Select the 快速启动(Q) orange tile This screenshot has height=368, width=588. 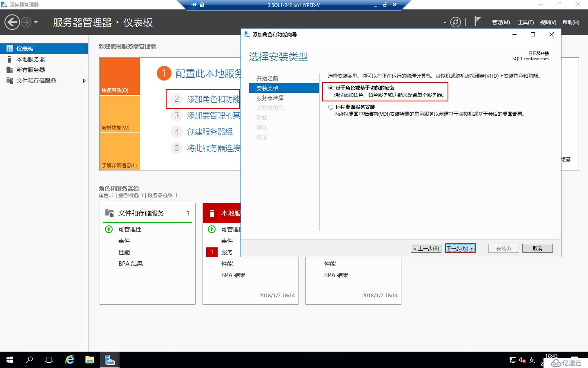pos(120,76)
